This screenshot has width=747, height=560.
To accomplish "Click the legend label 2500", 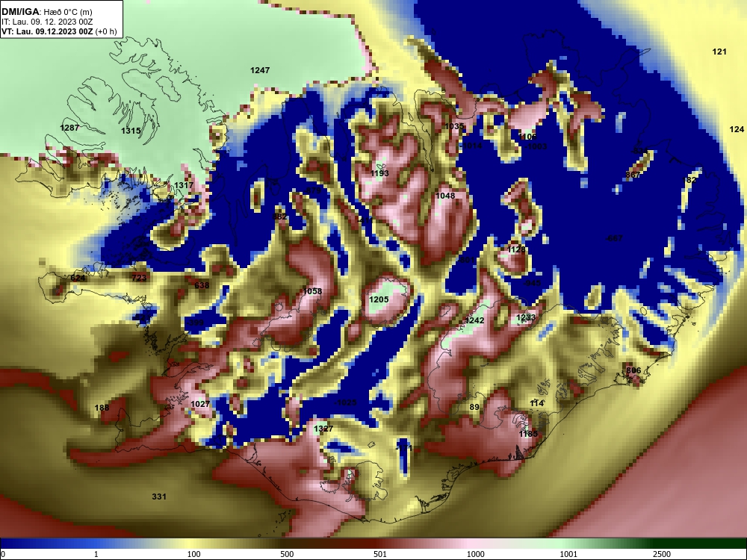I will [662, 554].
